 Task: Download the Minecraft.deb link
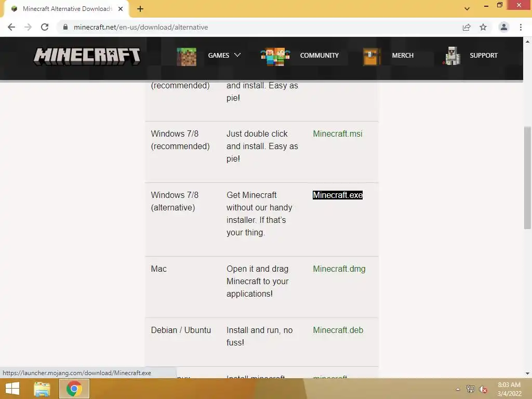coord(338,330)
